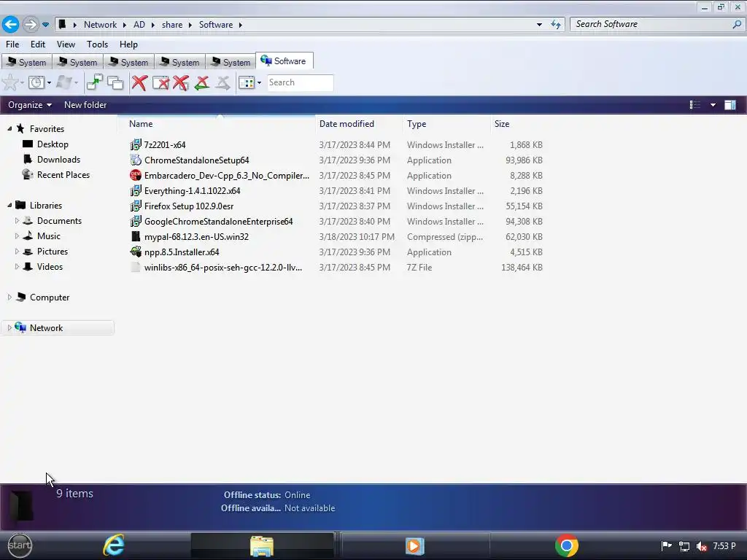Click the magnifier icon in Search Software

(737, 24)
